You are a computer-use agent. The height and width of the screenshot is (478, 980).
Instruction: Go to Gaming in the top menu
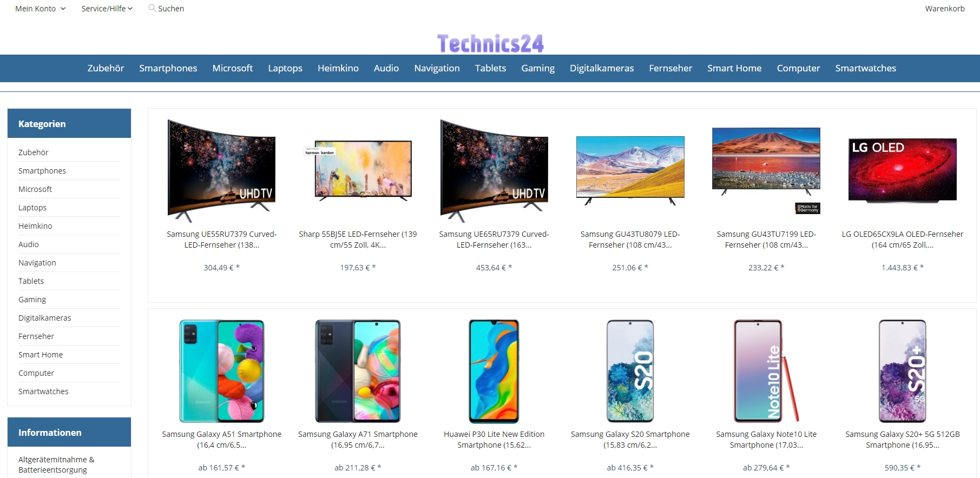click(x=538, y=68)
